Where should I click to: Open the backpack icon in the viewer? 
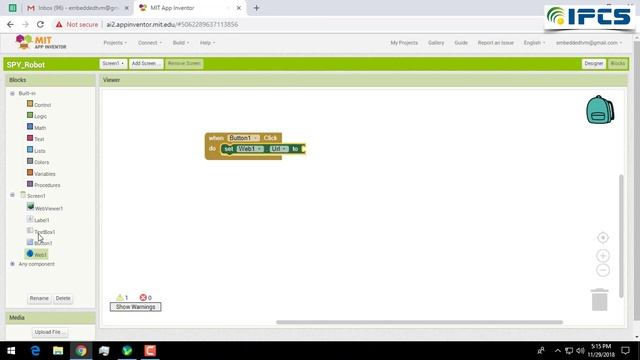coord(600,109)
